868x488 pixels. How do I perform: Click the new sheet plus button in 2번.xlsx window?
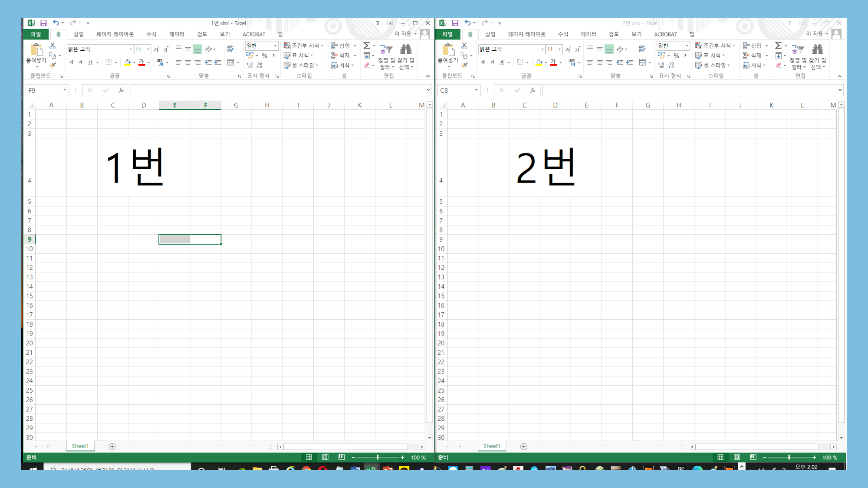pos(524,446)
